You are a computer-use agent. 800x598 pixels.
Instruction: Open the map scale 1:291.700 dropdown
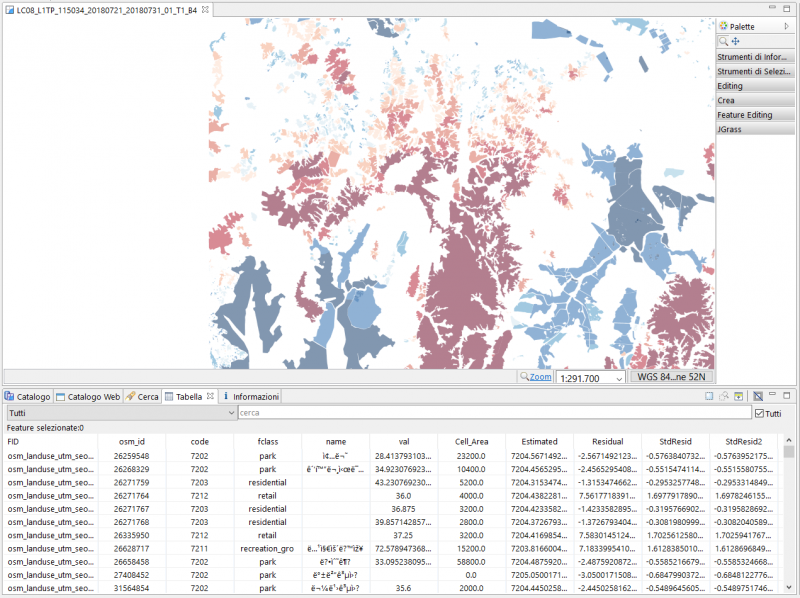[618, 378]
